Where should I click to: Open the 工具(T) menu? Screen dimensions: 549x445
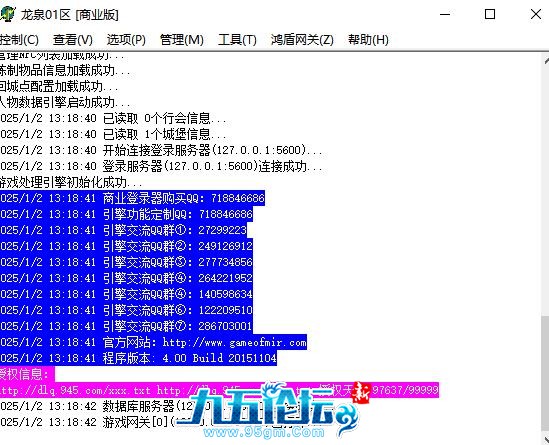point(237,40)
